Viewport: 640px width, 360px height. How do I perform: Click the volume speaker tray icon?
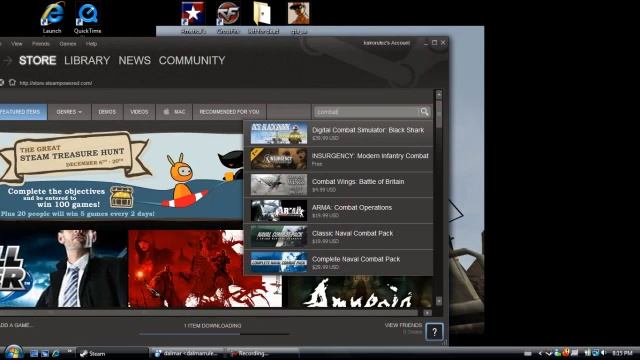pyautogui.click(x=604, y=353)
